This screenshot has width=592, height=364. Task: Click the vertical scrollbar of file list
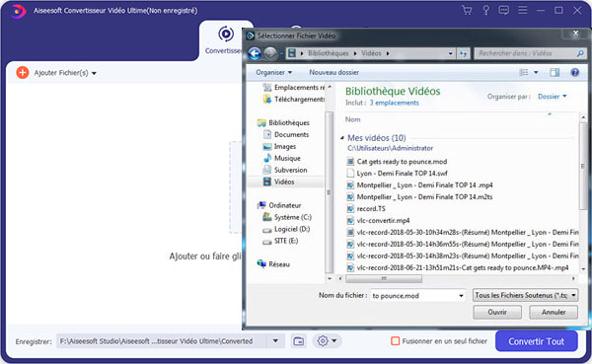click(583, 166)
